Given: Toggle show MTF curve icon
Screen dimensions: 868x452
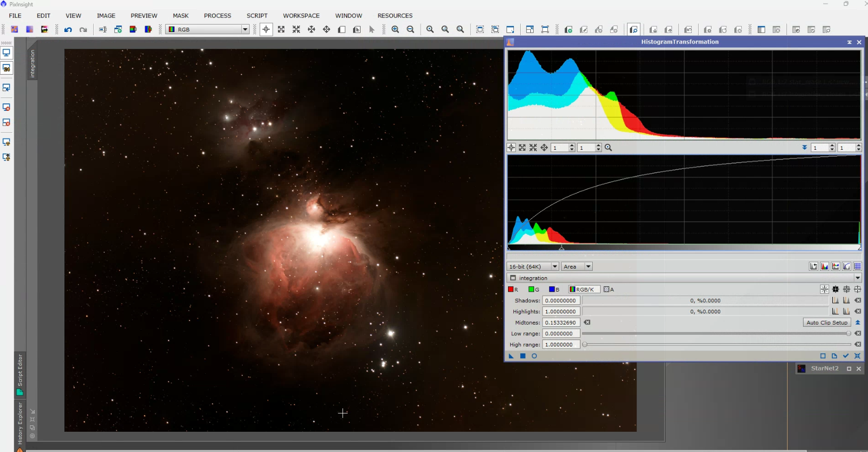Looking at the screenshot, I should [x=847, y=267].
